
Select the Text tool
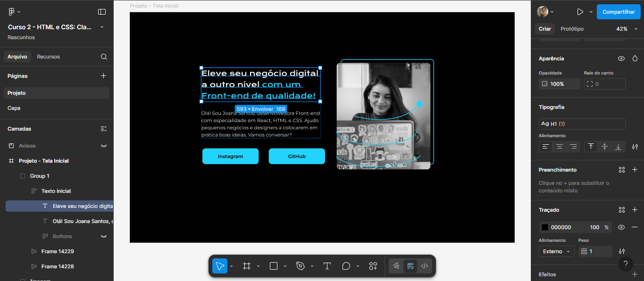327,266
